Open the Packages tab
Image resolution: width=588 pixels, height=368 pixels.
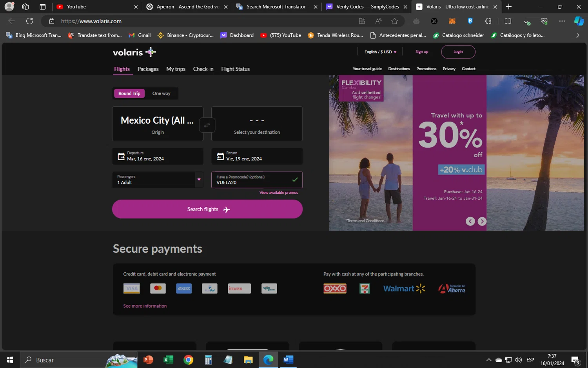click(x=148, y=69)
